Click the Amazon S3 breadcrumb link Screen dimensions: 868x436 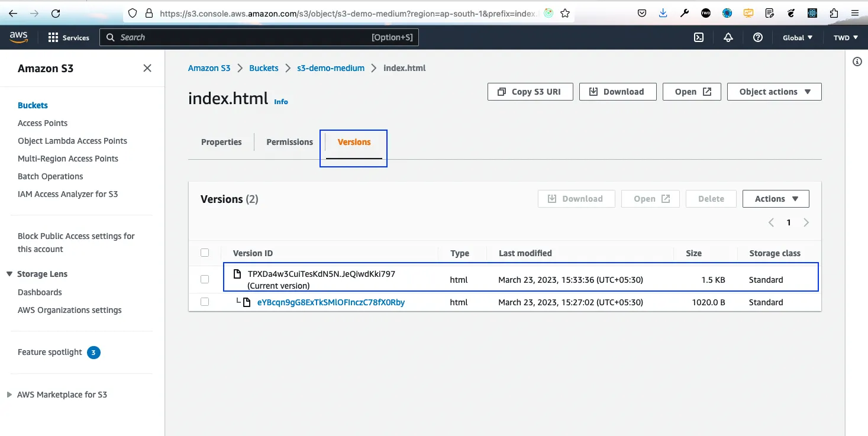coord(209,68)
